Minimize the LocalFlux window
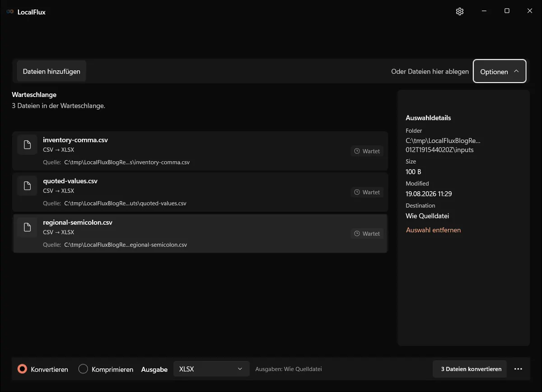Viewport: 542px width, 392px height. point(484,11)
